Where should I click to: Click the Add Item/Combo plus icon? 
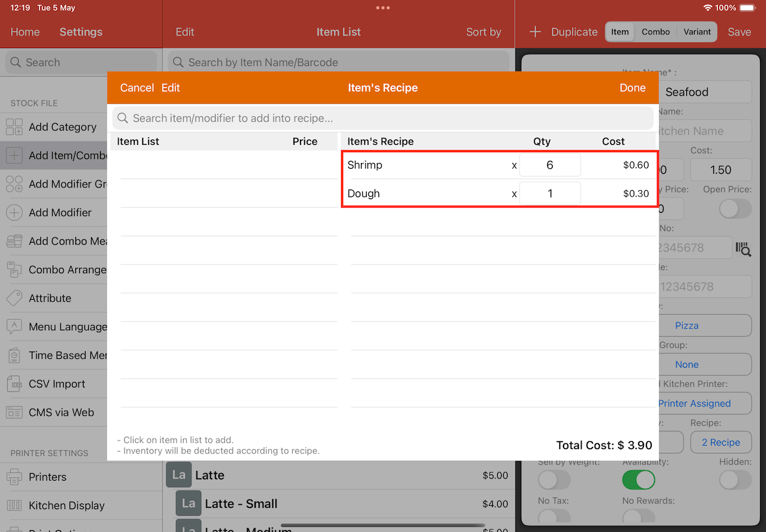(x=14, y=156)
